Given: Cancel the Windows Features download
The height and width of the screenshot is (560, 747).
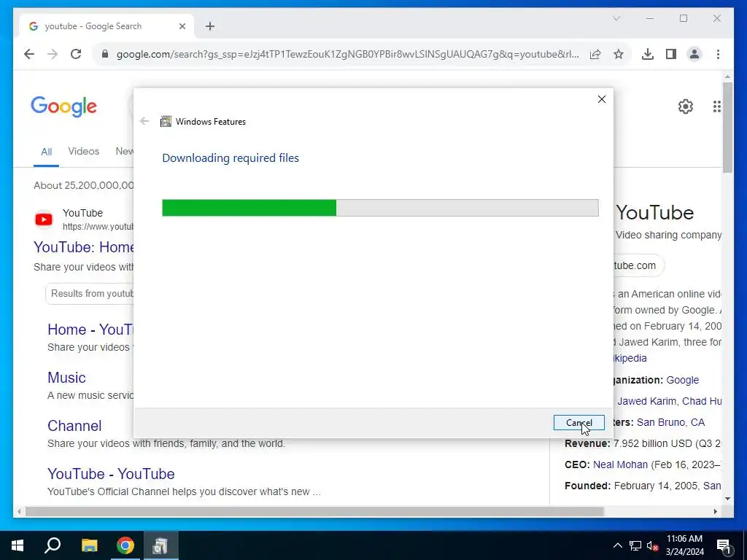Looking at the screenshot, I should pyautogui.click(x=578, y=422).
